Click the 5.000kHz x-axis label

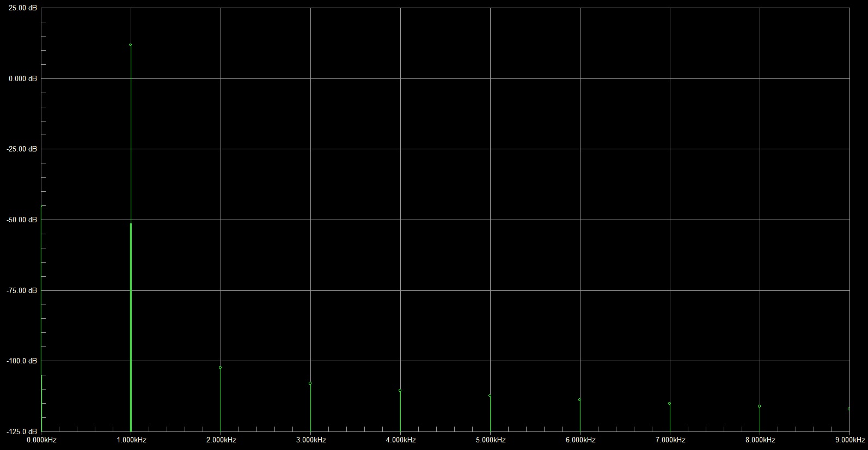[x=490, y=440]
